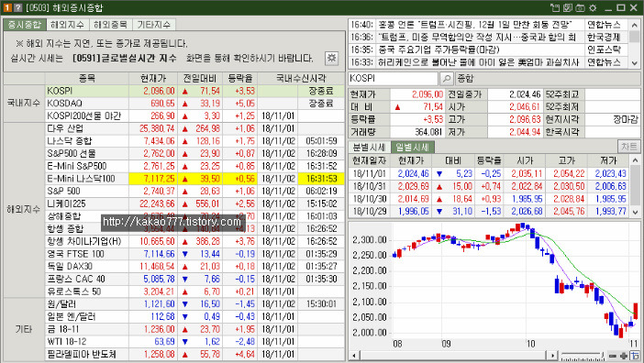Click the chart layout icon at bottom right corner
Image resolution: width=644 pixels, height=363 pixels.
(636, 356)
